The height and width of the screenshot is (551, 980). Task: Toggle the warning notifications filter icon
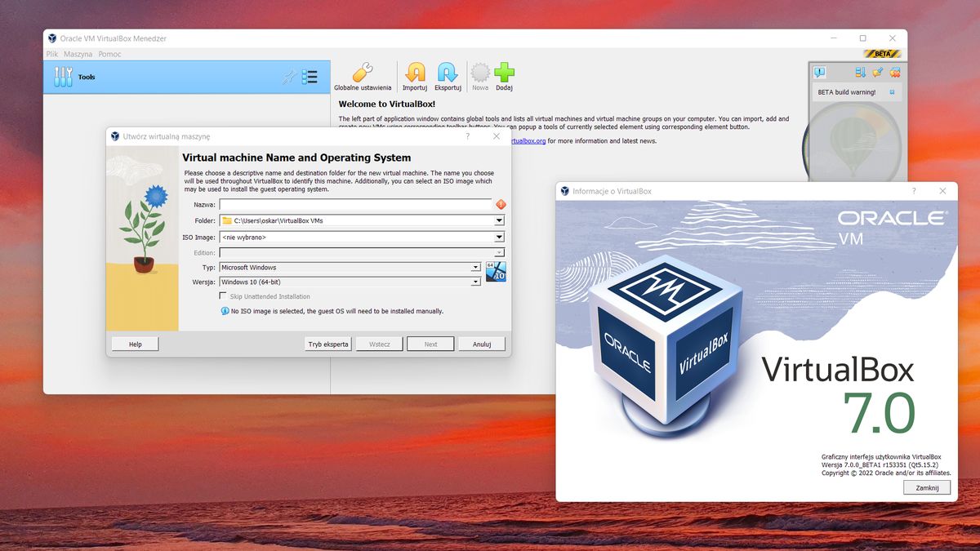(x=820, y=72)
